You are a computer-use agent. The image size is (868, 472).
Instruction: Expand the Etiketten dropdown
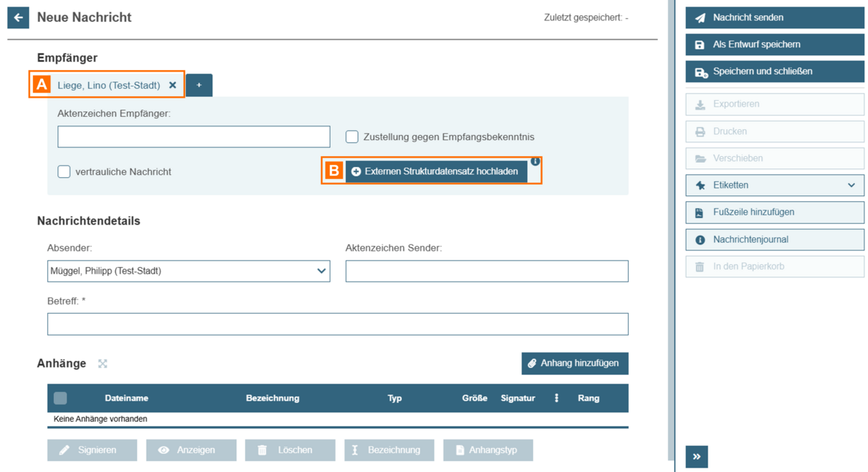(x=775, y=185)
